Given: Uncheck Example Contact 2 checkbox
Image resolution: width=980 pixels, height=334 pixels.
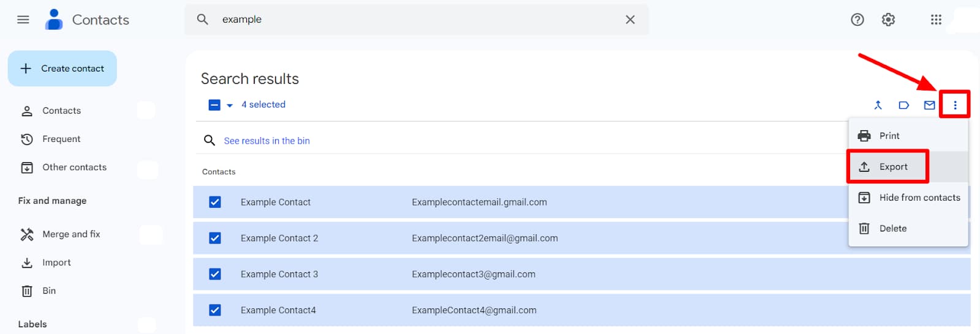Looking at the screenshot, I should pos(215,238).
